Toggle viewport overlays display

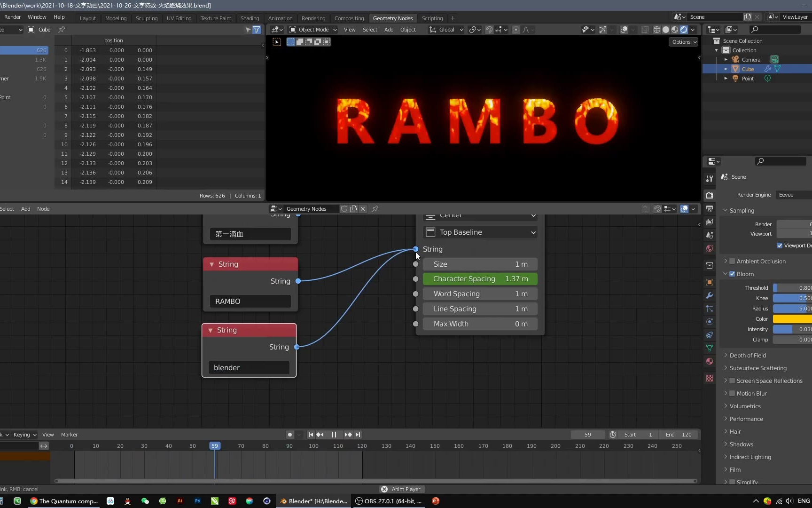[624, 30]
